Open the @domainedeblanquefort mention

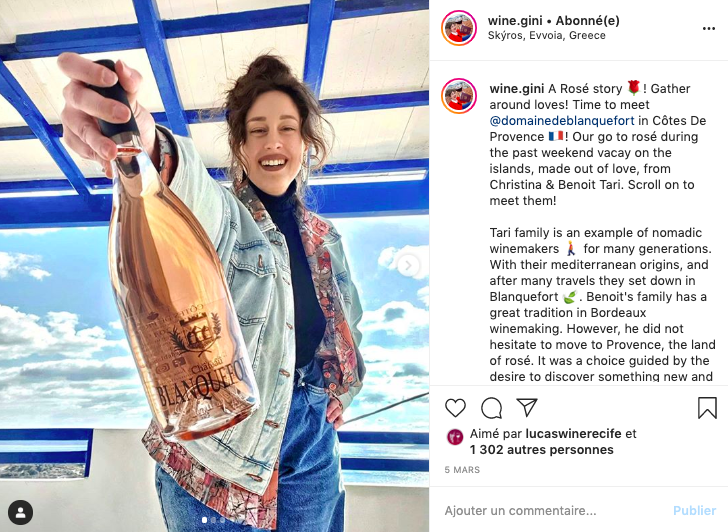562,121
